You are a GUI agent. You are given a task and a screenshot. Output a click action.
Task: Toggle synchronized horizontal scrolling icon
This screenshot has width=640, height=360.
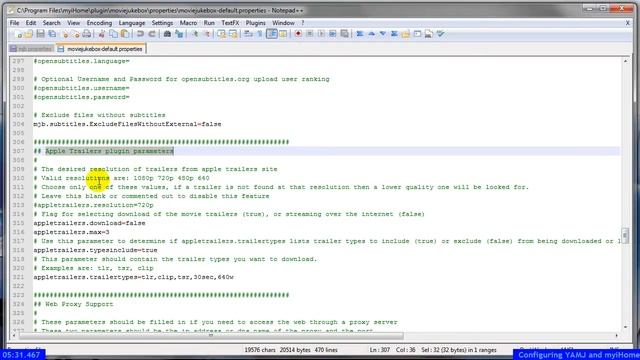pos(233,34)
